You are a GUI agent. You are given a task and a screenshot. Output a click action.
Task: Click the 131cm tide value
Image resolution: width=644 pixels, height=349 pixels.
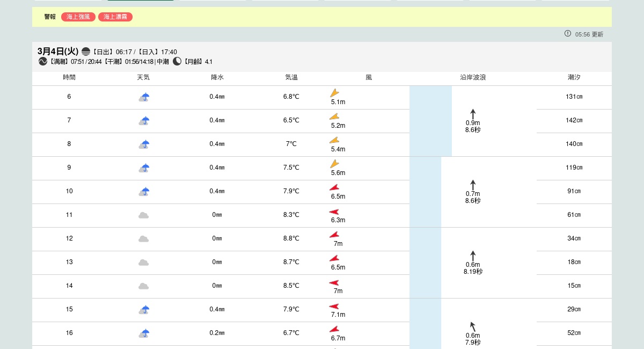574,97
